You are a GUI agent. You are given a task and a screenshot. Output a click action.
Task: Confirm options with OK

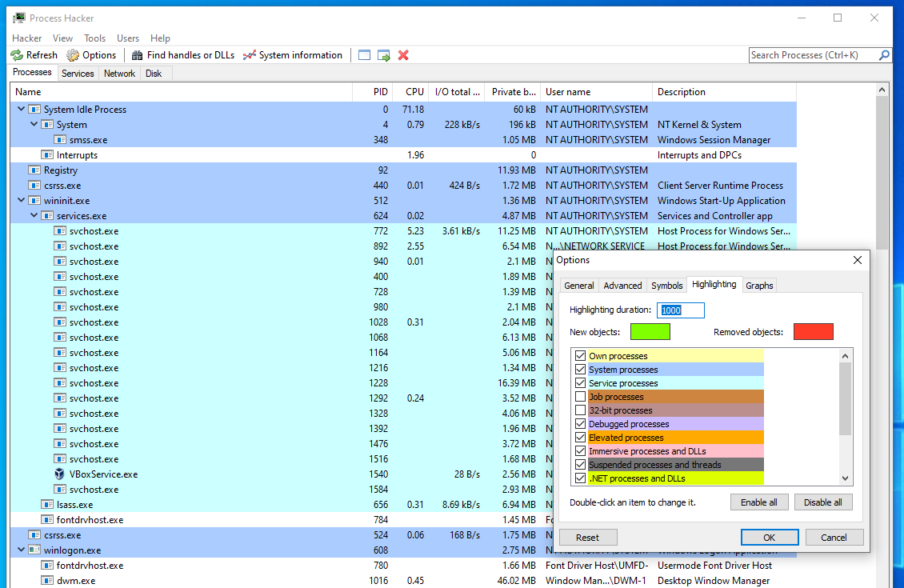(770, 538)
